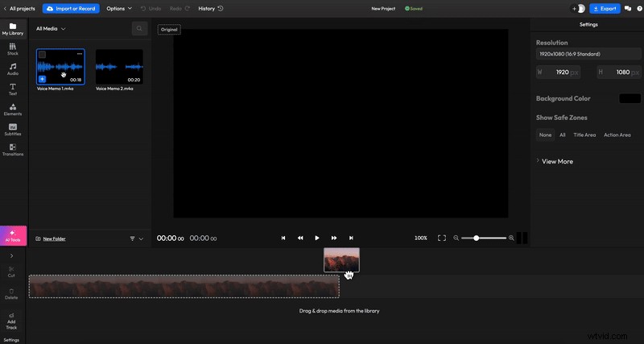644x344 pixels.
Task: Open the Audio panel in sidebar
Action: [13, 69]
